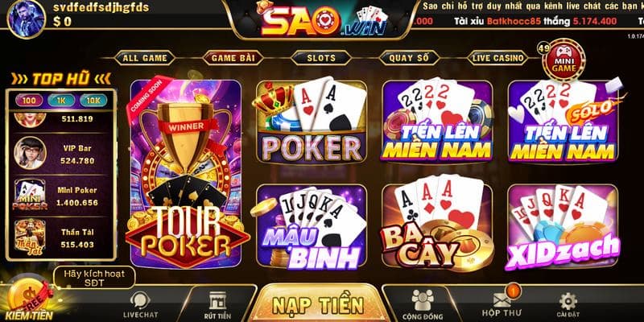Open the player profile avatar
The height and width of the screenshot is (322, 644).
pos(26,18)
